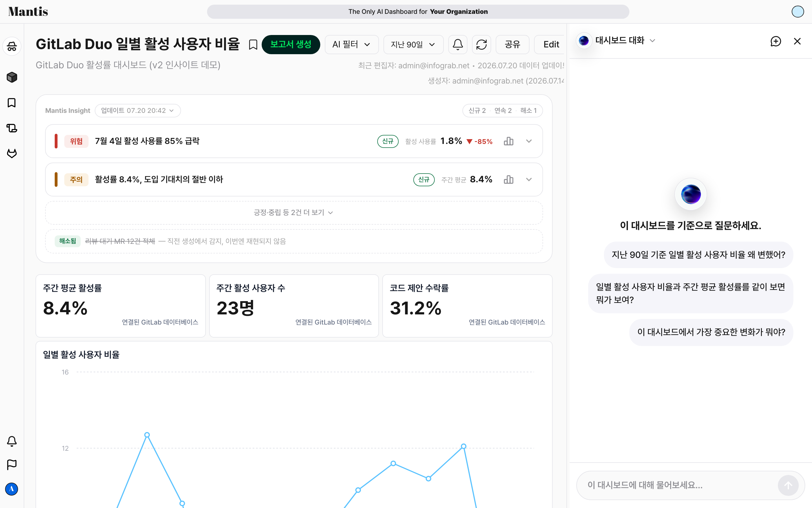Open the incognito agent sidebar icon
The width and height of the screenshot is (812, 508).
[x=12, y=46]
